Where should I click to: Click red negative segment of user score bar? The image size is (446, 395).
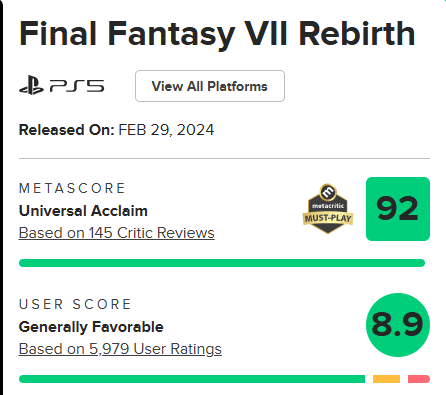click(419, 379)
